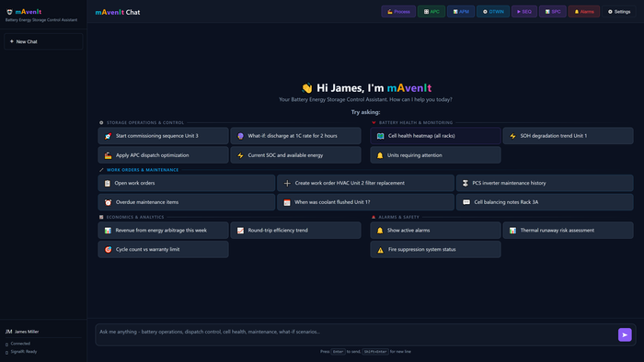
Task: Click the Connected status indicator
Action: (x=17, y=344)
